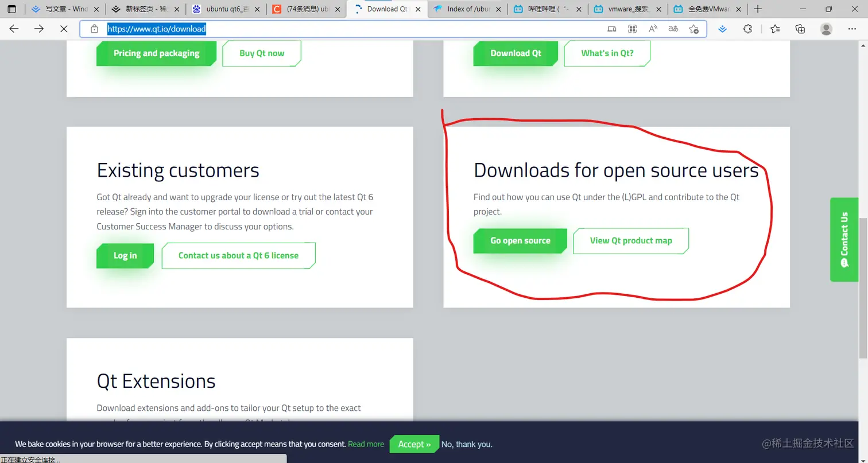
Task: Close the Download Qt tab
Action: pos(418,9)
